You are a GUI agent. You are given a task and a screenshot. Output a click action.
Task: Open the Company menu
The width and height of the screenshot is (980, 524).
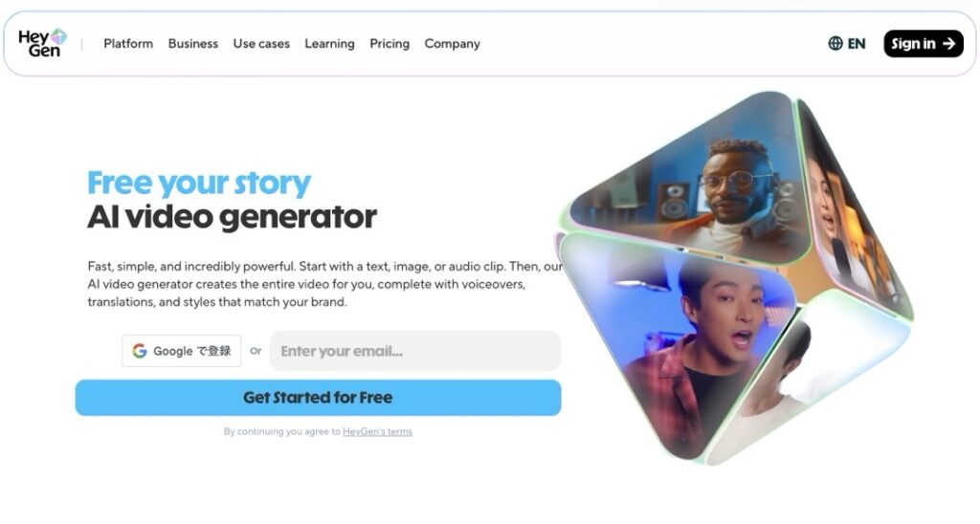tap(452, 44)
